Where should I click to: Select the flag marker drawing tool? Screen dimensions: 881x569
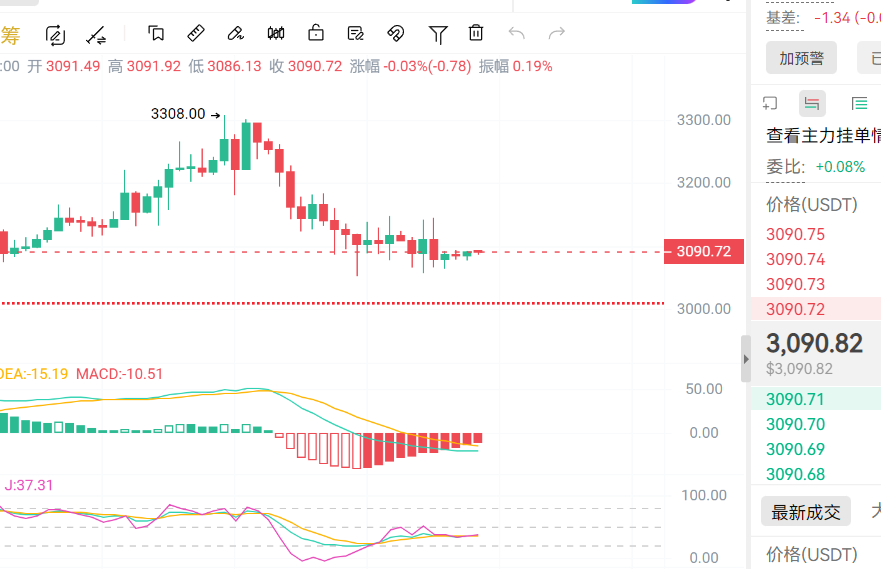coord(156,34)
